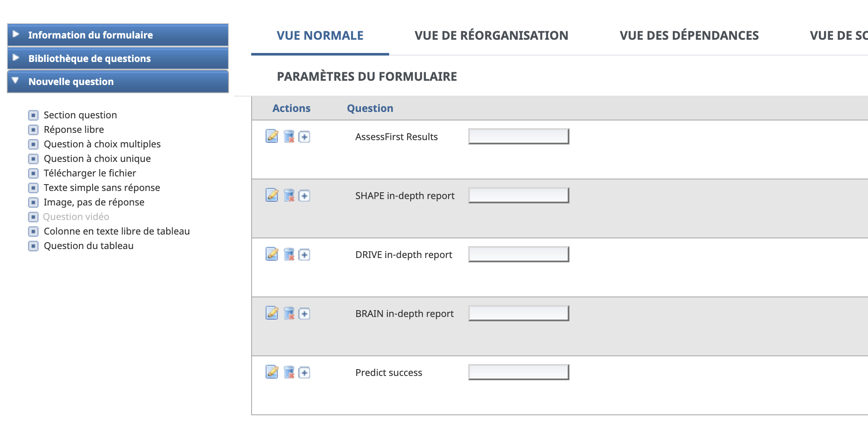The width and height of the screenshot is (868, 446).
Task: Delete the SHAPE in-depth report question
Action: pos(289,196)
